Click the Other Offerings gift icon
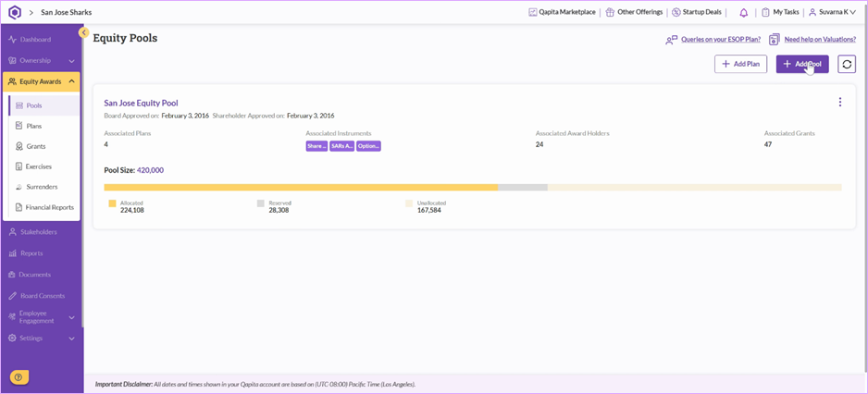 (x=610, y=12)
